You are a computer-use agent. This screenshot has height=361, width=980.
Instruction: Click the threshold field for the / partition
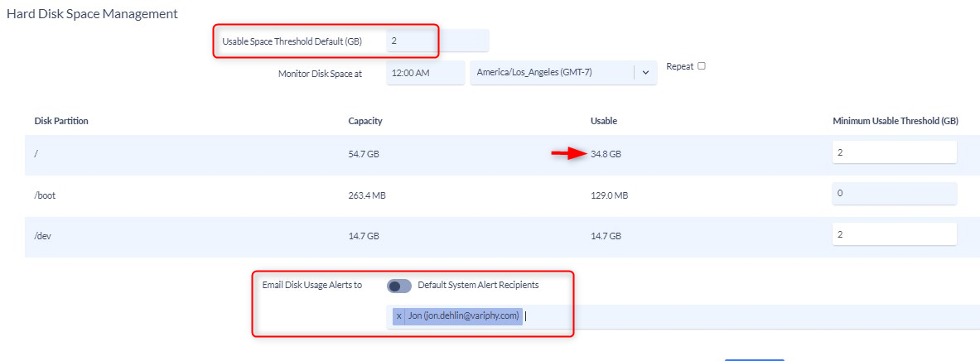(894, 152)
